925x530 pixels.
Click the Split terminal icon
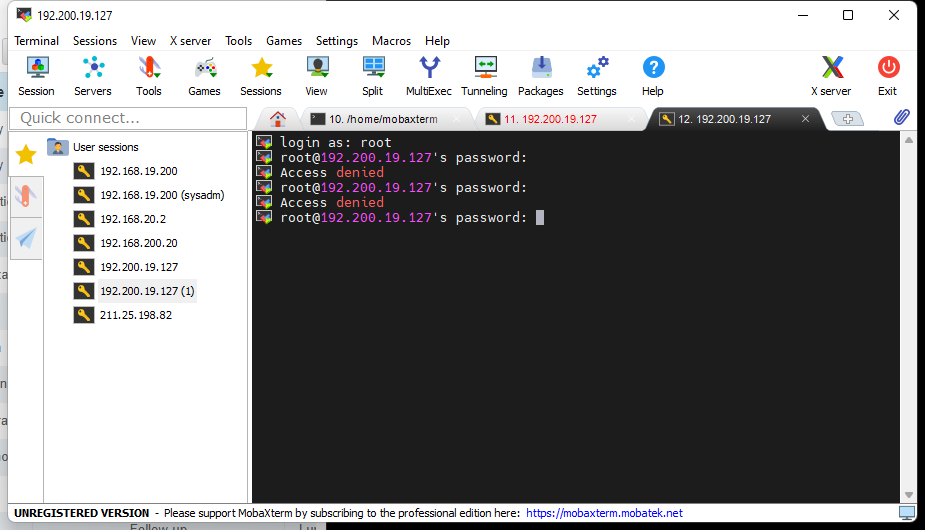[x=373, y=75]
